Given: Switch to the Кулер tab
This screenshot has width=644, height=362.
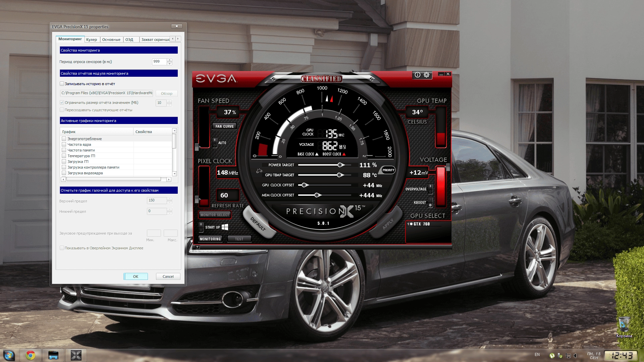Looking at the screenshot, I should click(92, 40).
